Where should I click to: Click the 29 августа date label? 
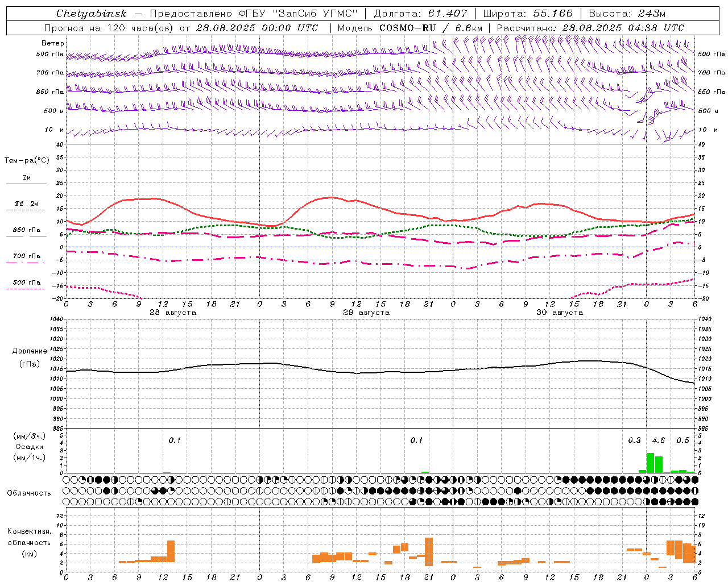click(366, 313)
